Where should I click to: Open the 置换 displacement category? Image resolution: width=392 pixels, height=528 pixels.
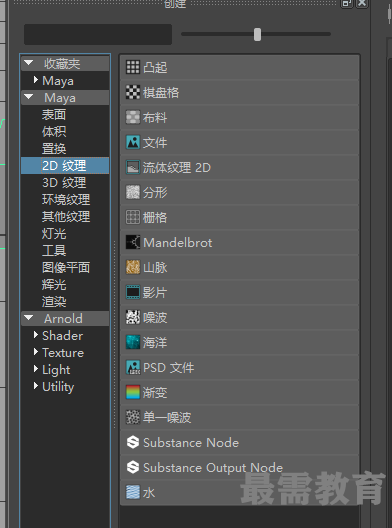point(54,148)
